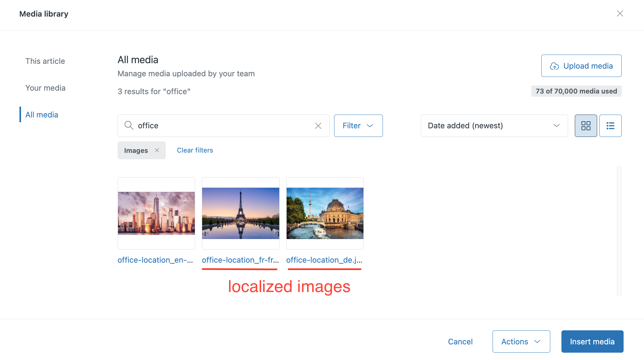Click the Upload media button
Image resolution: width=644 pixels, height=360 pixels.
click(x=581, y=66)
